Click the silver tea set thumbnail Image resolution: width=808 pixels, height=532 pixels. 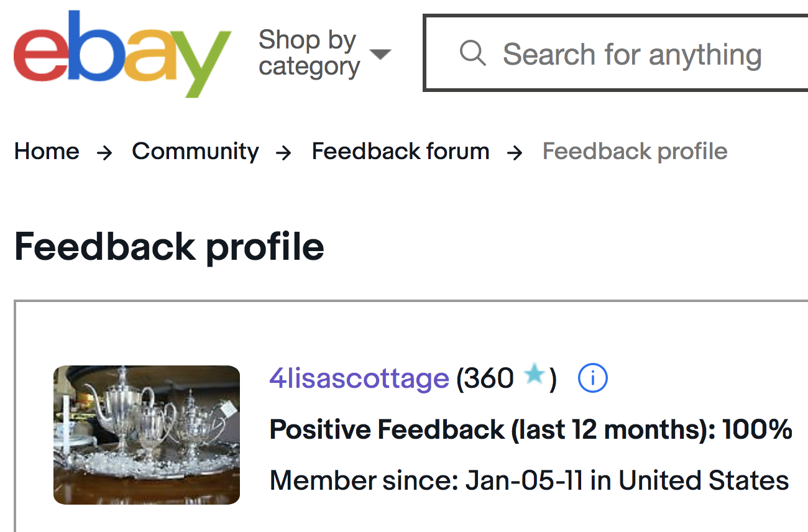click(x=147, y=435)
